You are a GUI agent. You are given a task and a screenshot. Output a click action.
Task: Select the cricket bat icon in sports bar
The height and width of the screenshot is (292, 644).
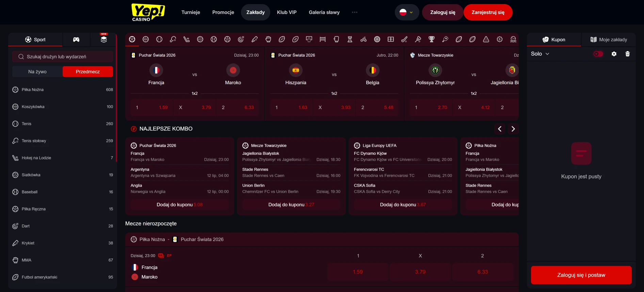point(255,39)
